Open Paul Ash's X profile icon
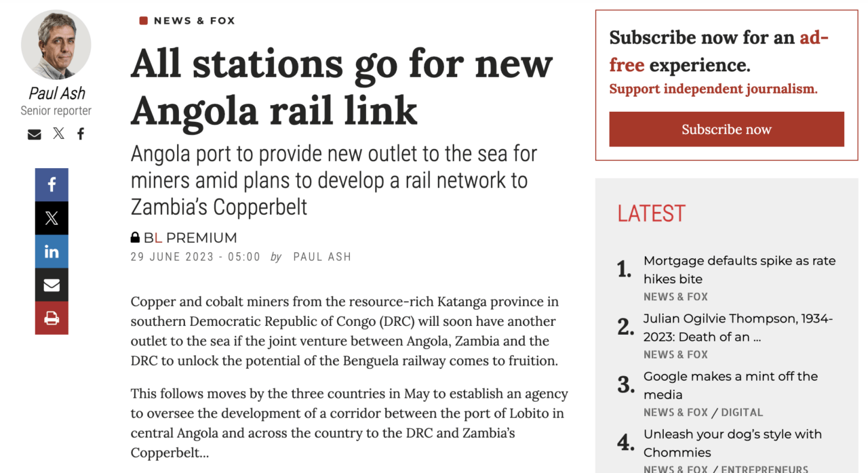This screenshot has height=473, width=868. click(x=58, y=133)
